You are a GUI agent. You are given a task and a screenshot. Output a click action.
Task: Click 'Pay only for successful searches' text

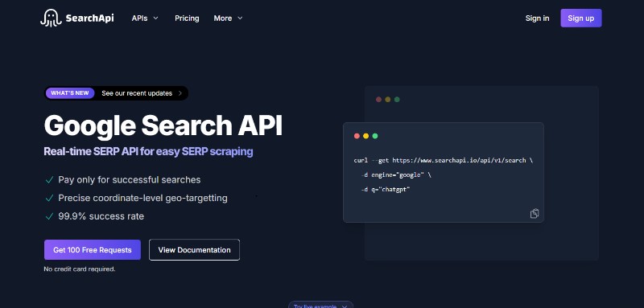pyautogui.click(x=130, y=179)
